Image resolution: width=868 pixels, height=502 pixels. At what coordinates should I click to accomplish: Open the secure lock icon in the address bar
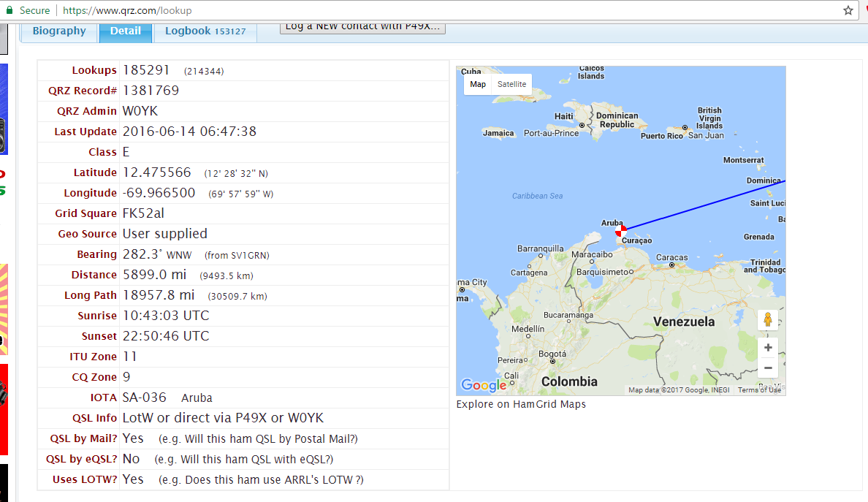tap(9, 10)
